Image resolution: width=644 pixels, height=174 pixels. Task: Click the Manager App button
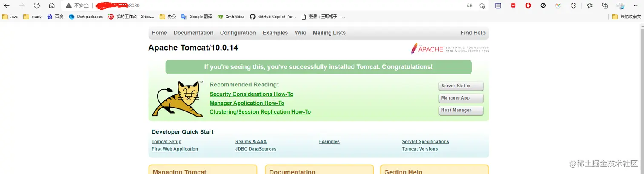pos(461,98)
